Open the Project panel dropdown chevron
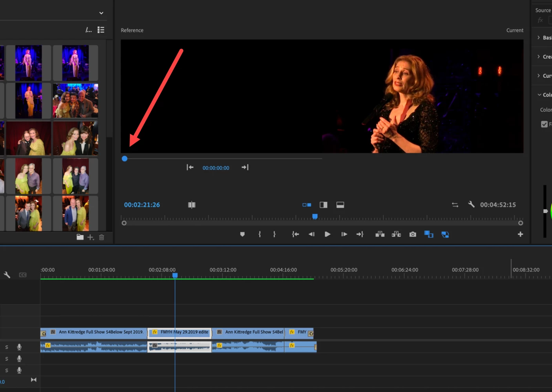 point(101,13)
